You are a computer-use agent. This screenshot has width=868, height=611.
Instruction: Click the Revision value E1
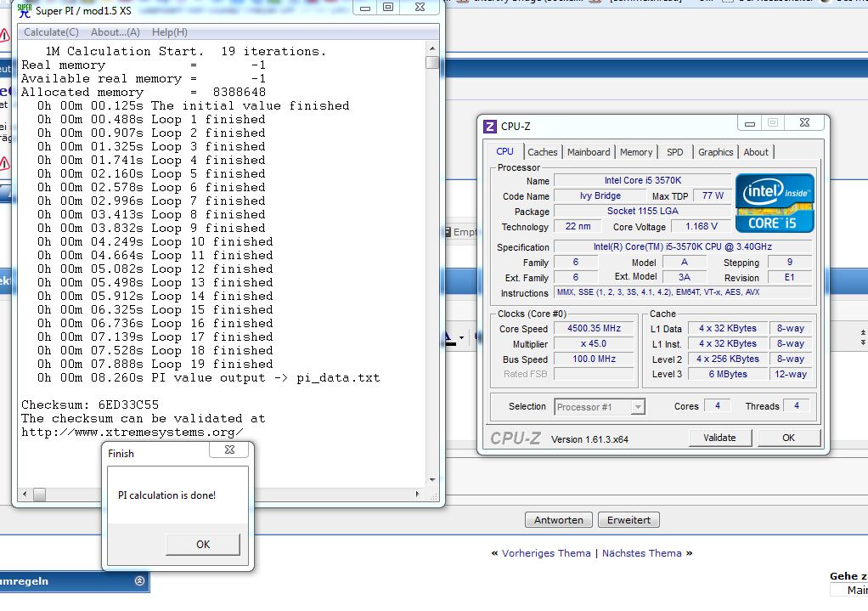click(x=789, y=278)
